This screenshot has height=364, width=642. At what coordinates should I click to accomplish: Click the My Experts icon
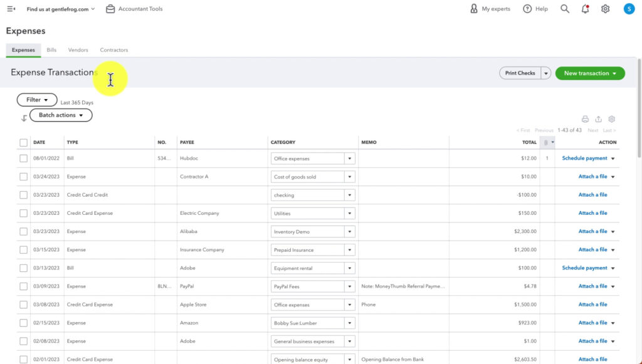click(475, 9)
